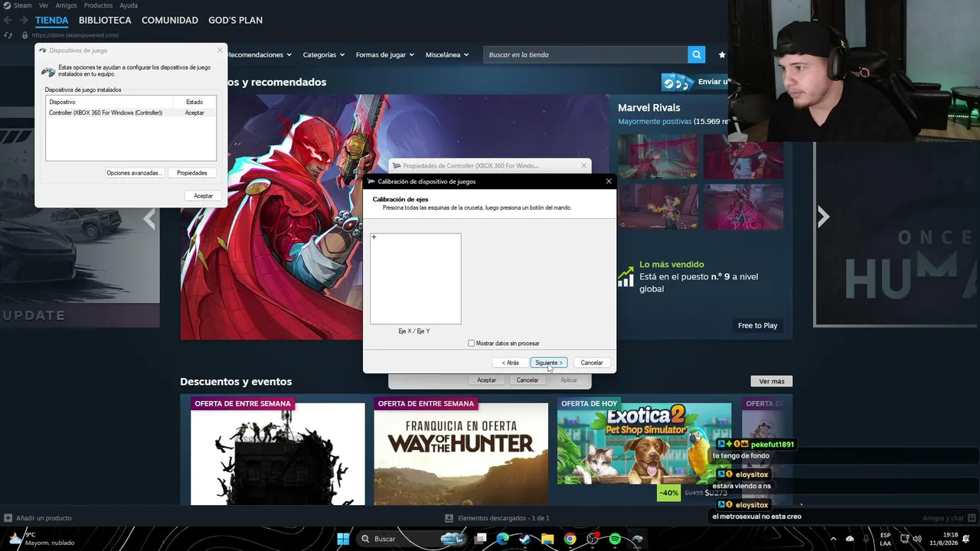The image size is (980, 551).
Task: Click the downloads icon in Steam's bottom bar
Action: pyautogui.click(x=449, y=518)
